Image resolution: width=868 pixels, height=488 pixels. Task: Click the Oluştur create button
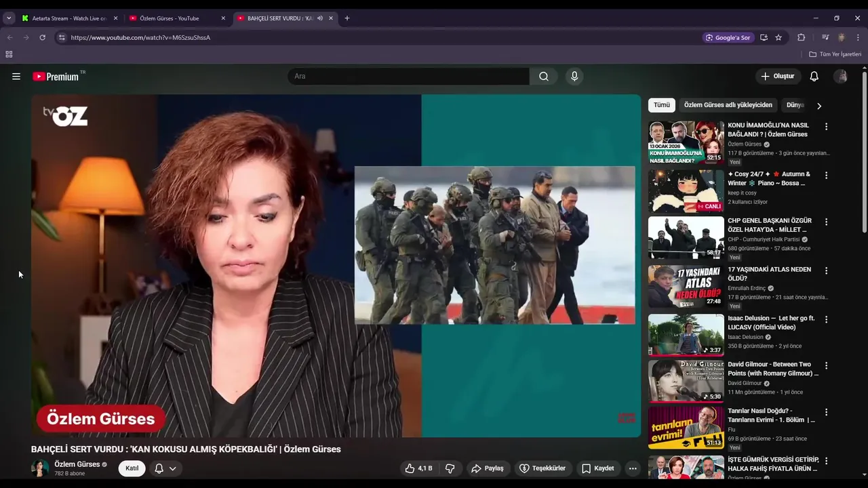[x=778, y=77]
